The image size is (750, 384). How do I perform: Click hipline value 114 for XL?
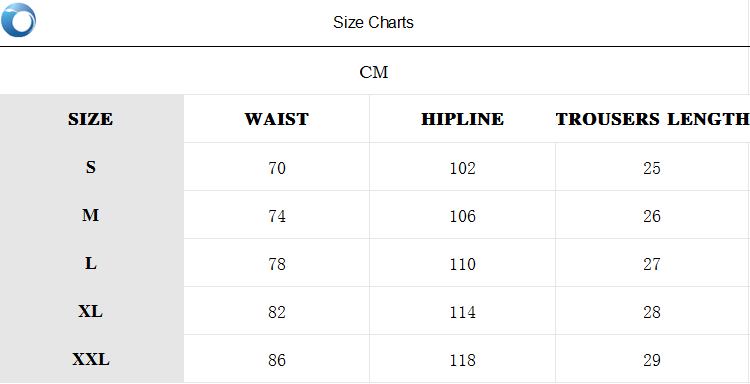(x=463, y=312)
